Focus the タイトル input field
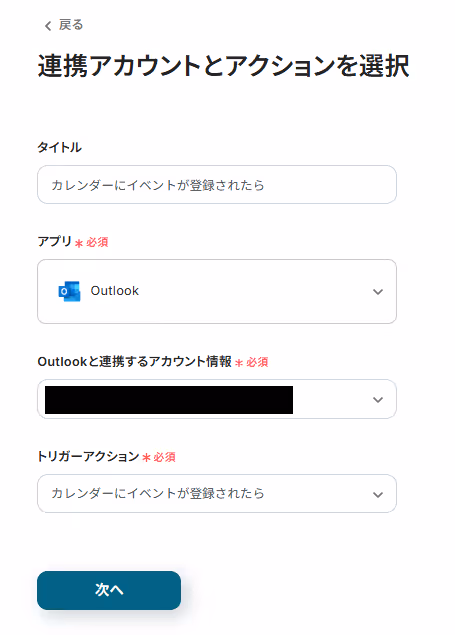 pos(217,185)
